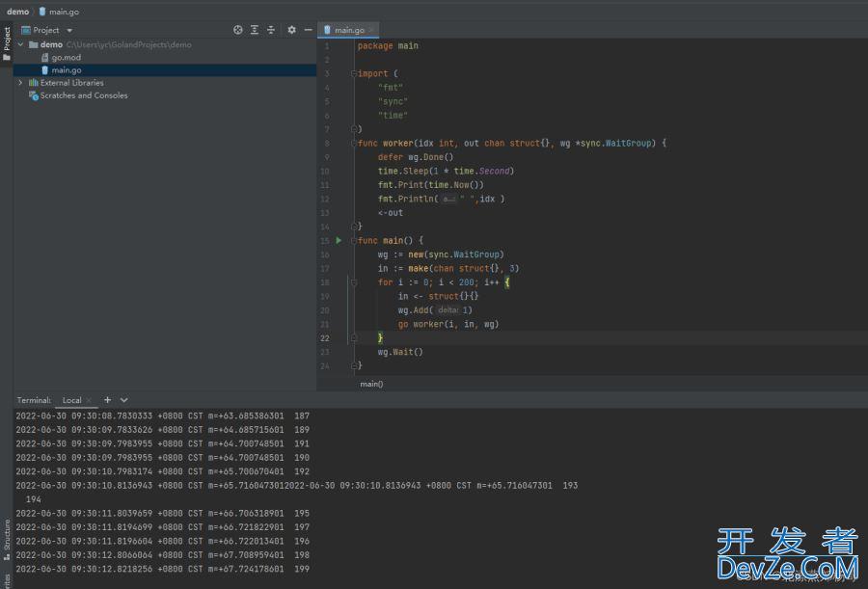Click the Terminal: panel label

[x=34, y=400]
